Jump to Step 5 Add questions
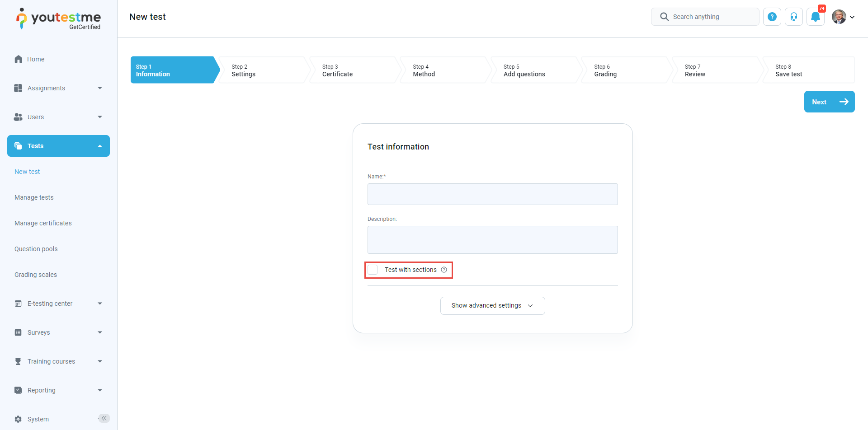 click(533, 70)
